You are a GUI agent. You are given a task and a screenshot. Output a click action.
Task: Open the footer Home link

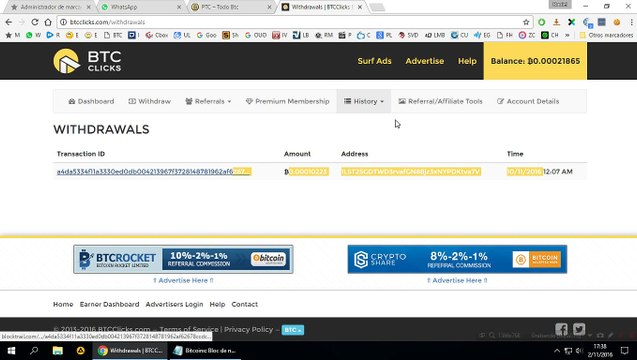pyautogui.click(x=63, y=304)
